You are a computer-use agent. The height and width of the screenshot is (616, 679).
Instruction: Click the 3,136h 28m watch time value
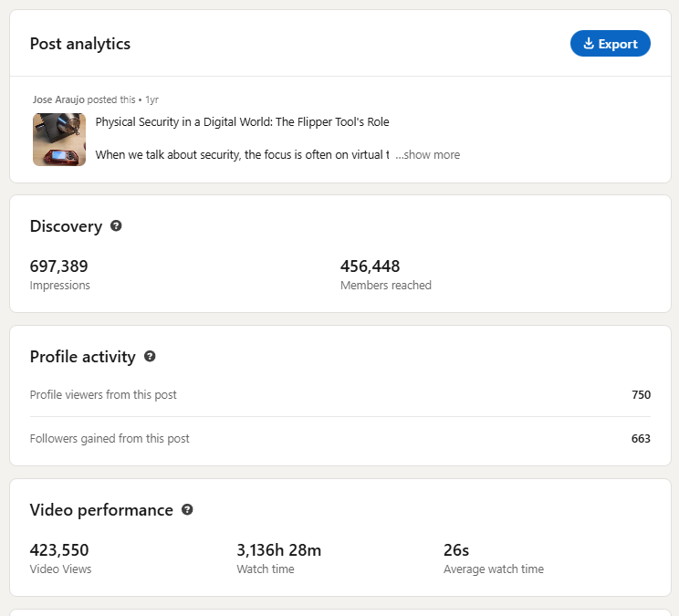(x=278, y=550)
